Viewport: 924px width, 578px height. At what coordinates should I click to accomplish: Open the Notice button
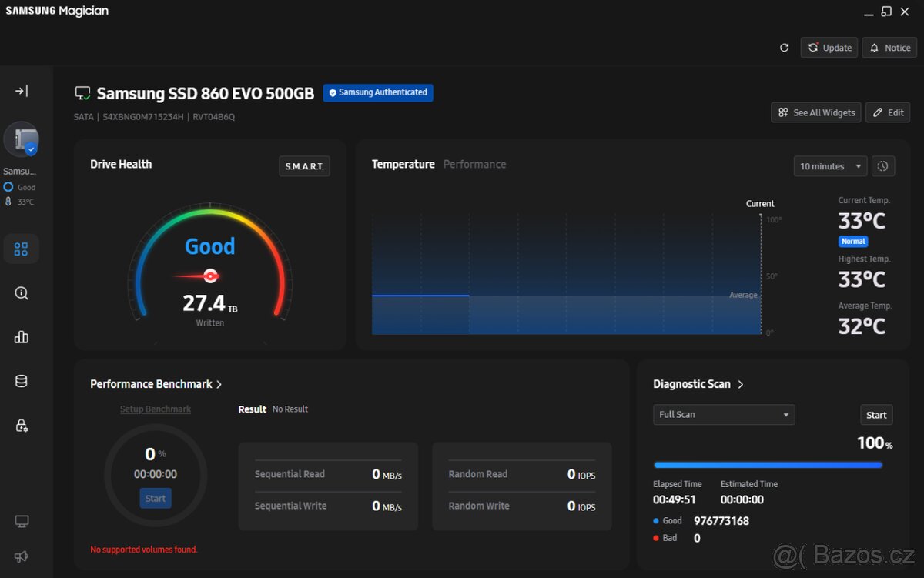pyautogui.click(x=889, y=48)
